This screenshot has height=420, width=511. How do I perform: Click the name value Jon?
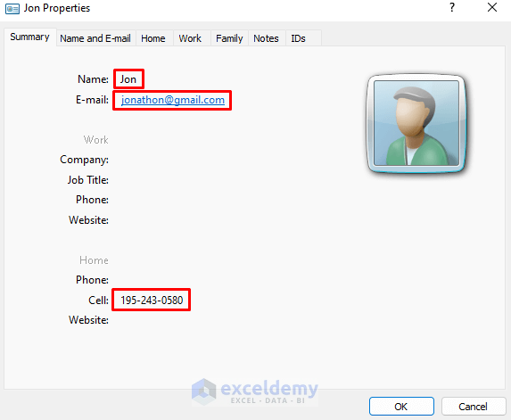(128, 79)
